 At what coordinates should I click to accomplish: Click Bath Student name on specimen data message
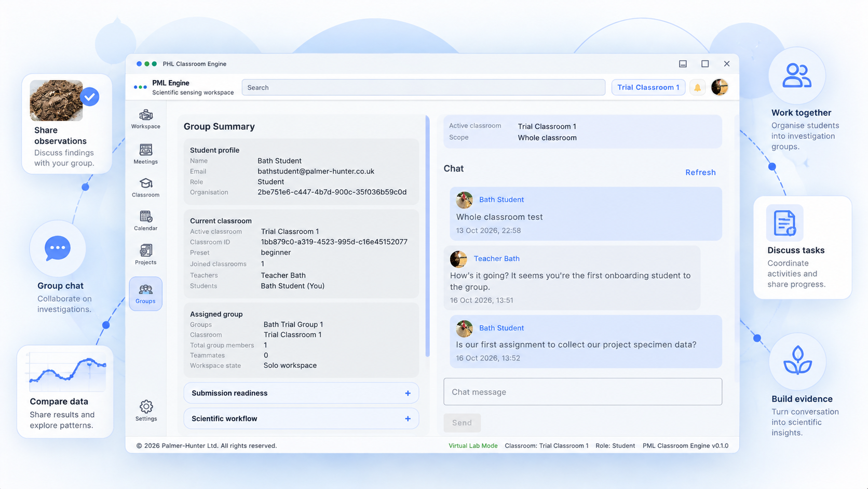click(501, 328)
